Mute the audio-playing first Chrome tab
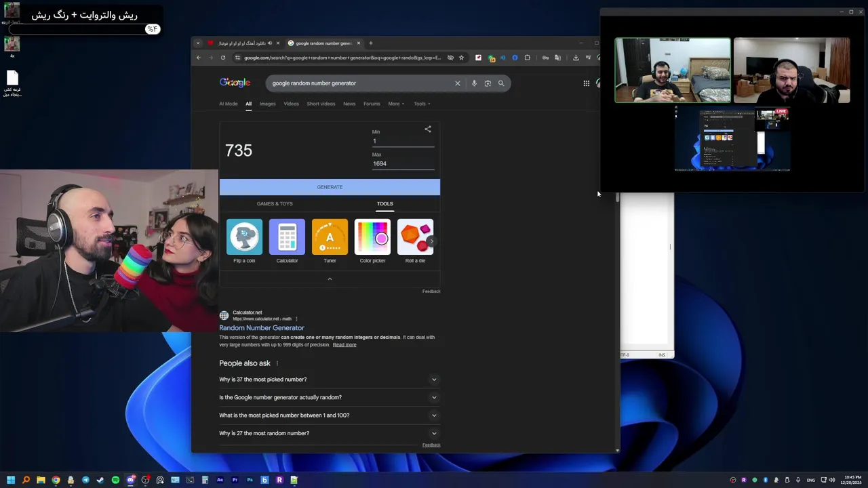 point(270,43)
